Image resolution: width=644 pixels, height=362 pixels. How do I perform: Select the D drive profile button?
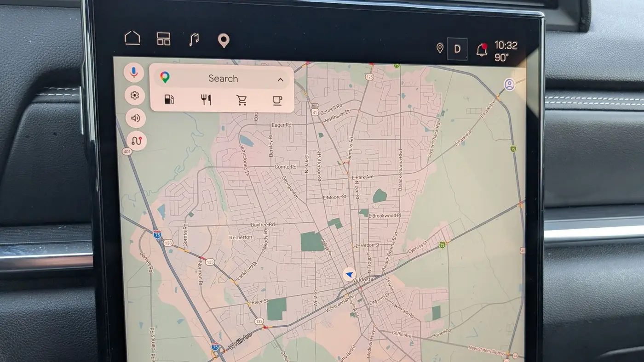457,49
